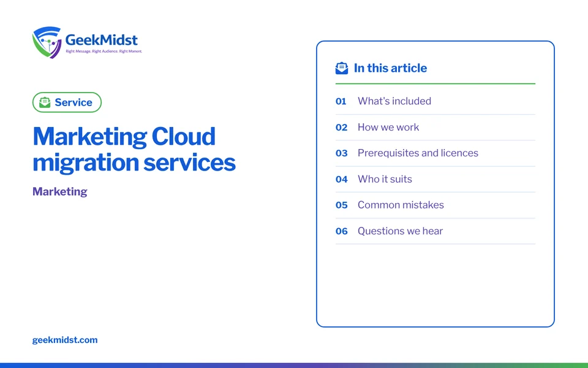This screenshot has width=588, height=368.
Task: Go to Common mistakes section
Action: 401,205
